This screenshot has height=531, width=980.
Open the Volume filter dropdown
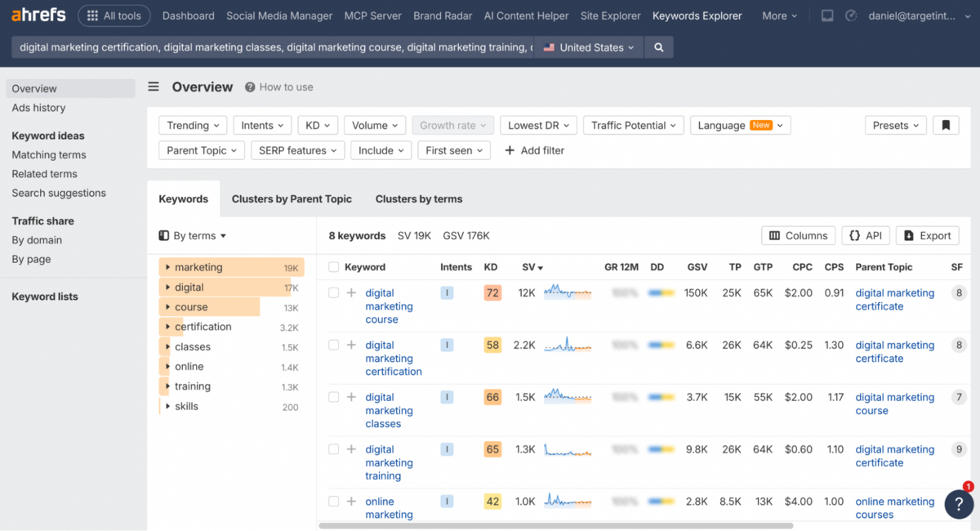(x=375, y=125)
